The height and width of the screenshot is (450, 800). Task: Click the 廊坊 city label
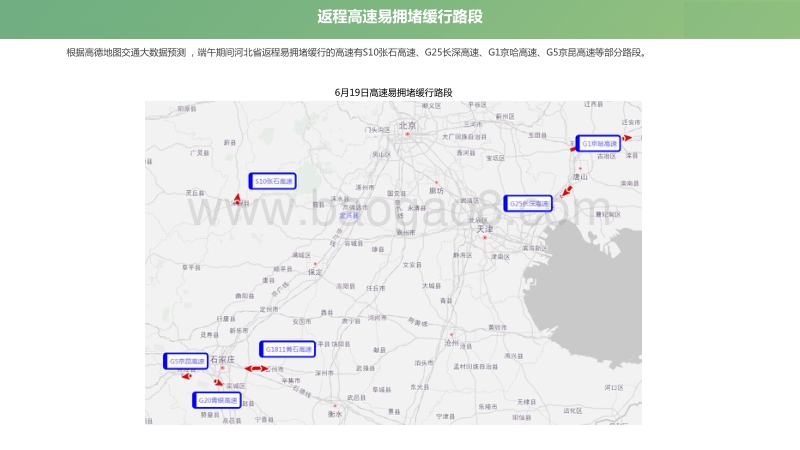436,190
